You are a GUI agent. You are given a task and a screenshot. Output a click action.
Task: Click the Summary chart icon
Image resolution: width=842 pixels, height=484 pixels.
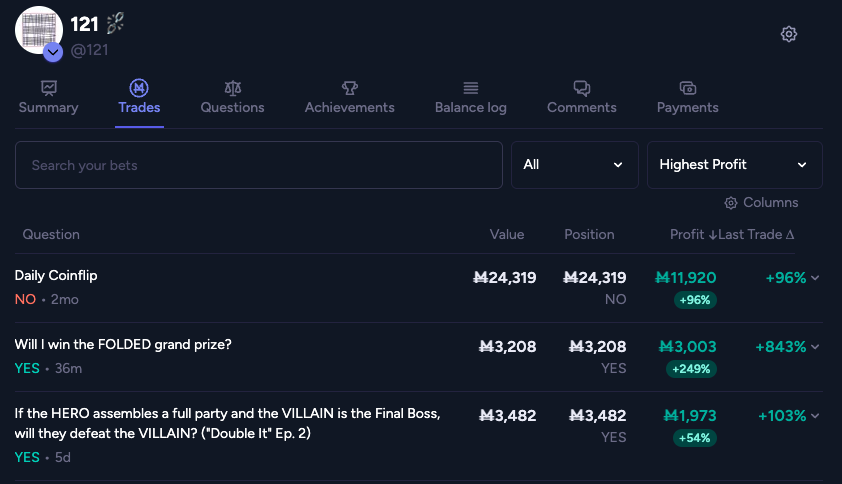(48, 88)
